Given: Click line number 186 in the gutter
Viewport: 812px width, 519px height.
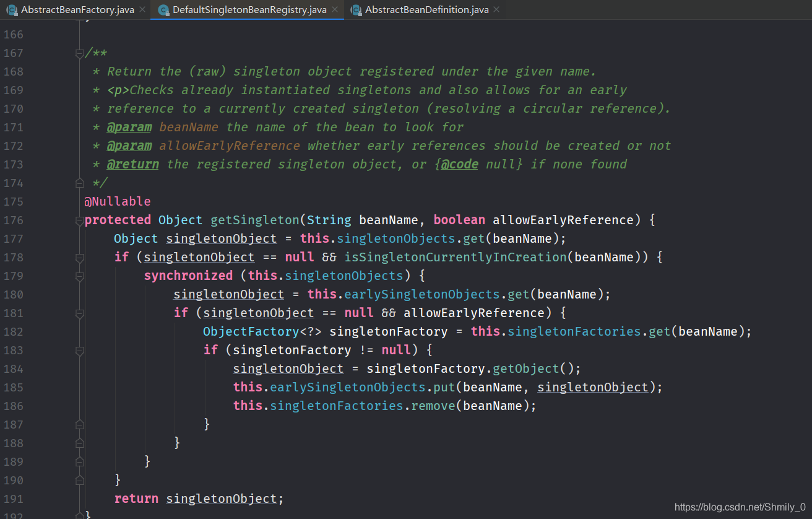Looking at the screenshot, I should pyautogui.click(x=13, y=406).
